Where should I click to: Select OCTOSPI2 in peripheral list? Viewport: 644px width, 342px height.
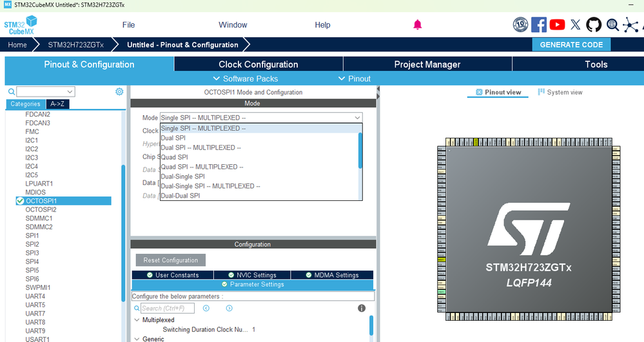click(41, 209)
